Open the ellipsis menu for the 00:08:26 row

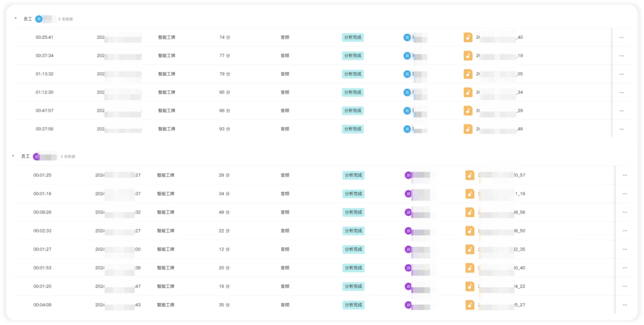pyautogui.click(x=625, y=212)
